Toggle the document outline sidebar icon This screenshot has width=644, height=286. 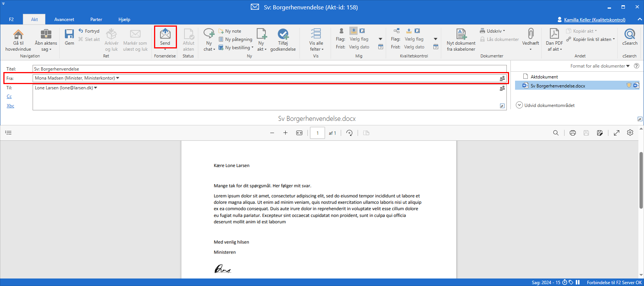tap(8, 133)
